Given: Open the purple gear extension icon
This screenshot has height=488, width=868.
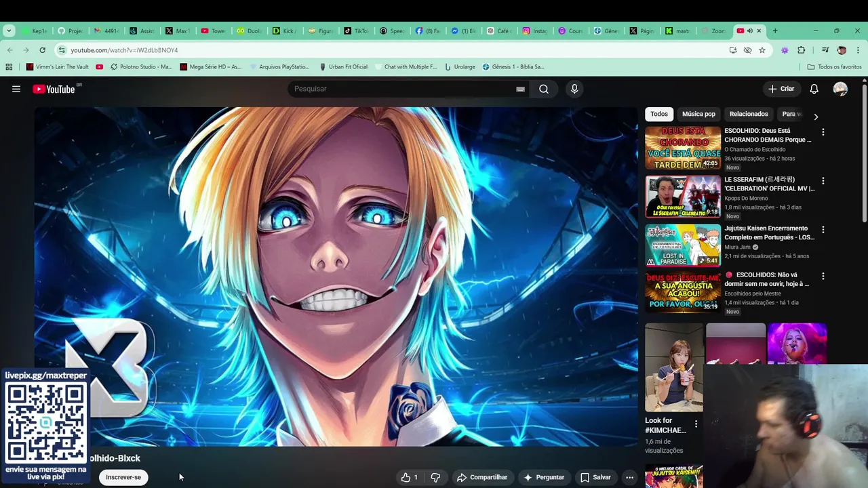Looking at the screenshot, I should pos(785,50).
